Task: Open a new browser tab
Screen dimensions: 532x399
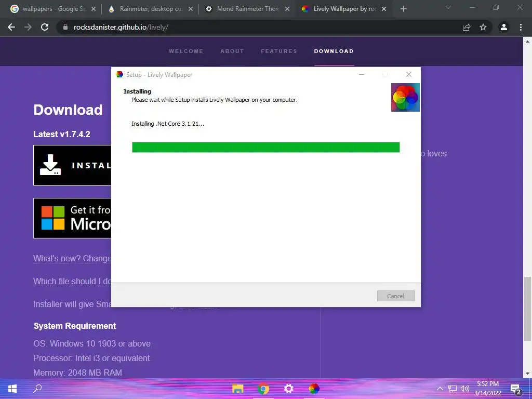Action: pyautogui.click(x=403, y=9)
